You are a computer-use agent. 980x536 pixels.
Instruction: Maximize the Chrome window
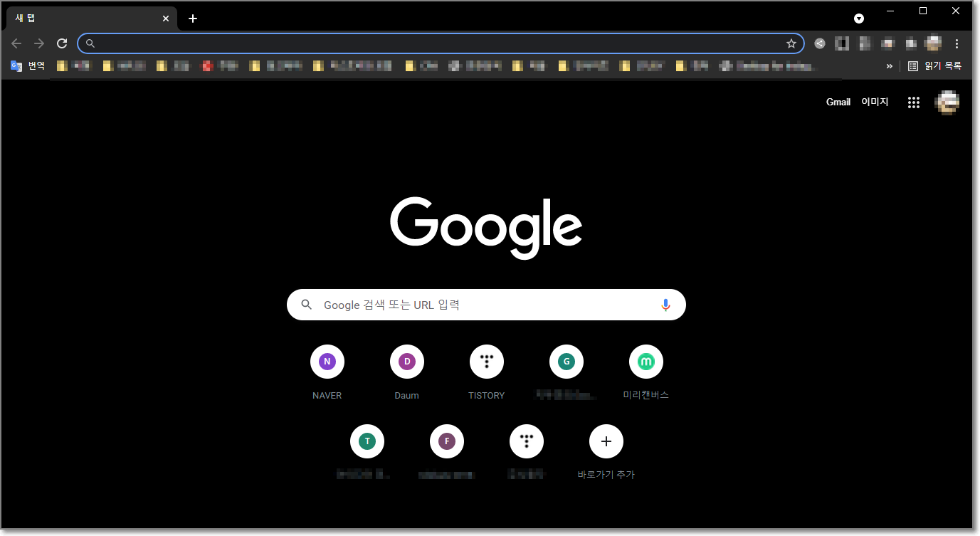click(x=923, y=11)
